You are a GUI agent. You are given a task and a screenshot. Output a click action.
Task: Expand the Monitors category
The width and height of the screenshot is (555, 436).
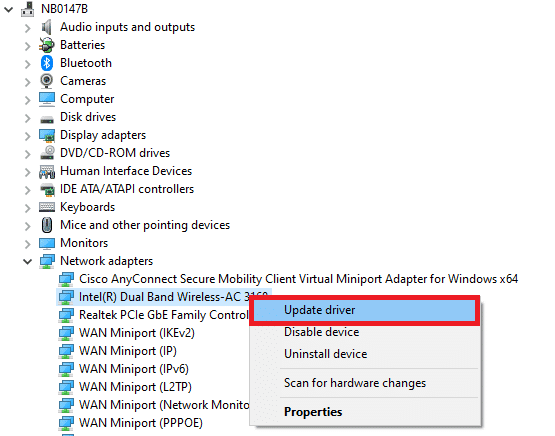(28, 243)
